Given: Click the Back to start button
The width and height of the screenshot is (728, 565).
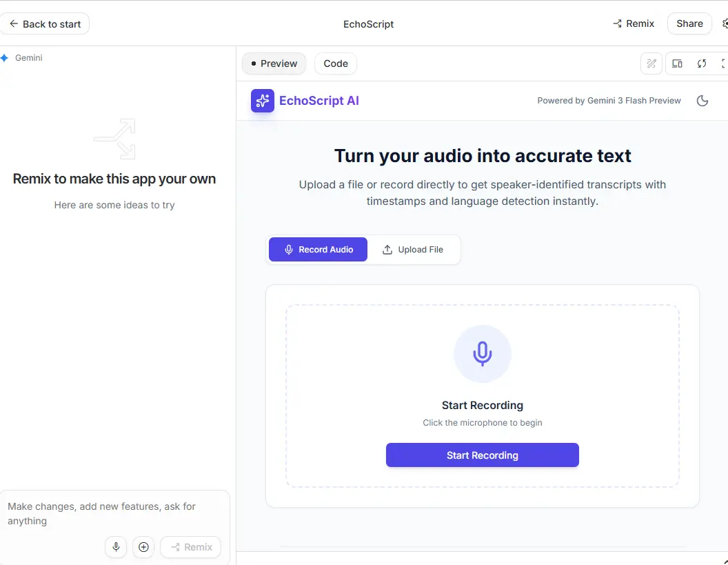Looking at the screenshot, I should coord(45,23).
